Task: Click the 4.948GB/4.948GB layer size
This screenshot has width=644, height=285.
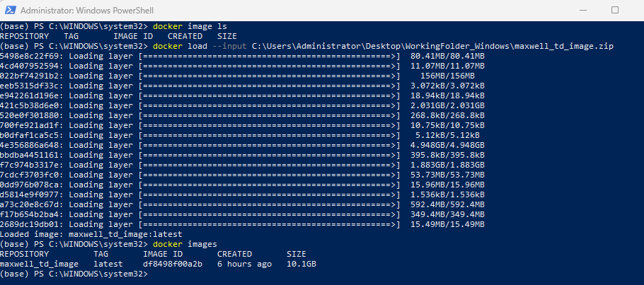Action: (x=447, y=145)
